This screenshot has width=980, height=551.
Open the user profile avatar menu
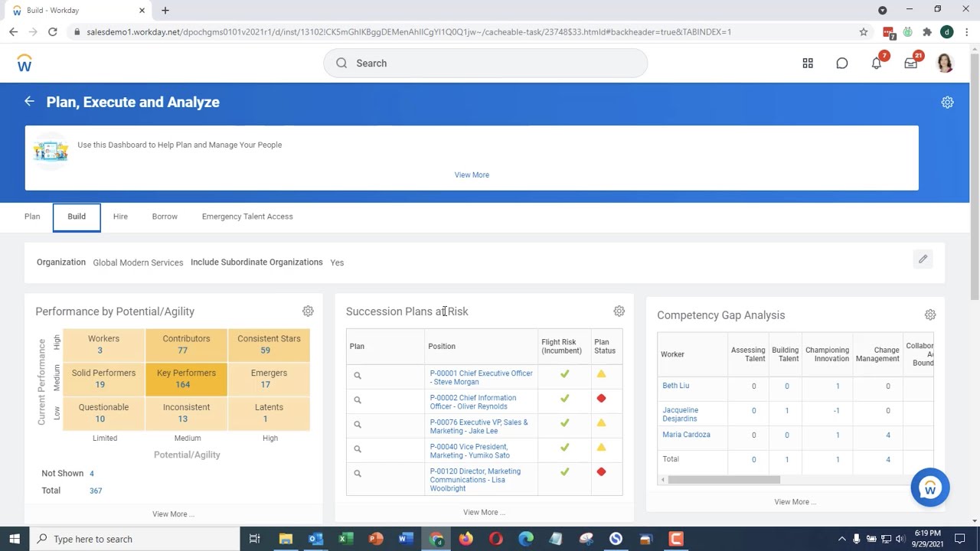click(945, 64)
